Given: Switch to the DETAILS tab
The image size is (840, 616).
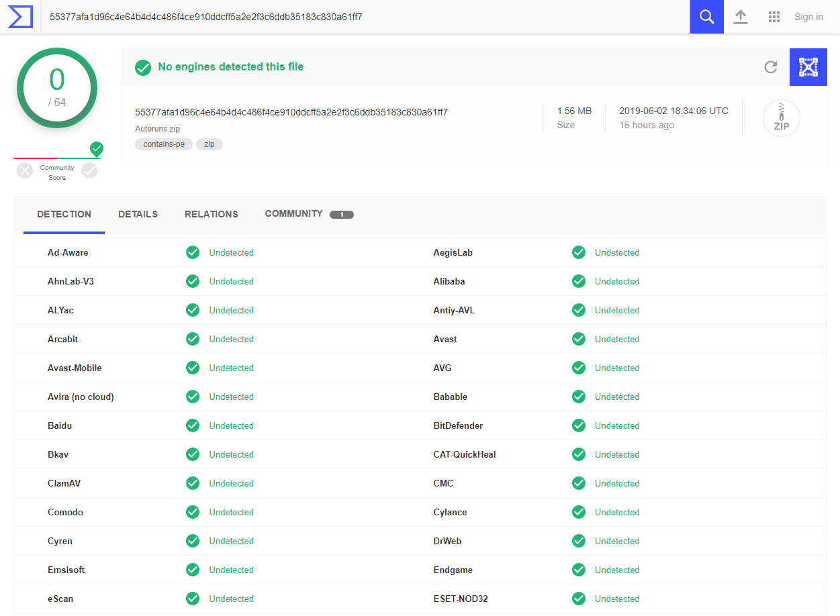Looking at the screenshot, I should 138,214.
